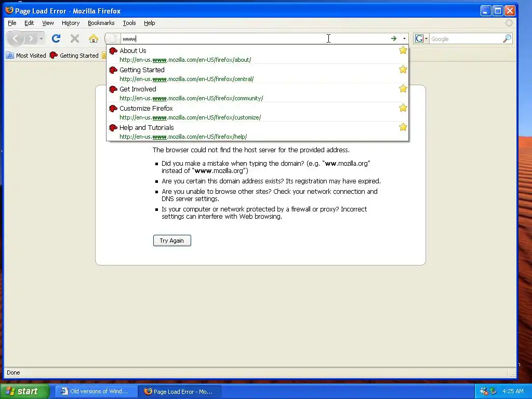Click inside the address bar text field
Screen dimensions: 532x399
point(255,38)
